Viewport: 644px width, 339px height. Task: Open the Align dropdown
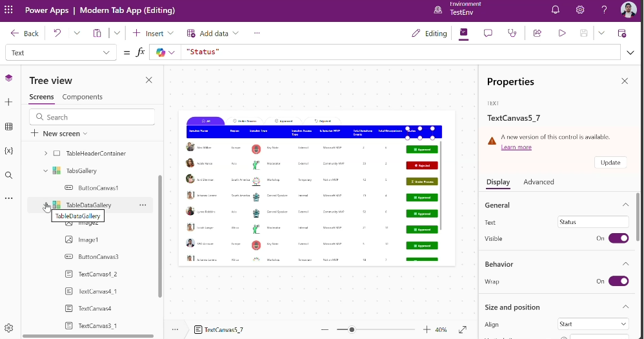click(x=592, y=324)
